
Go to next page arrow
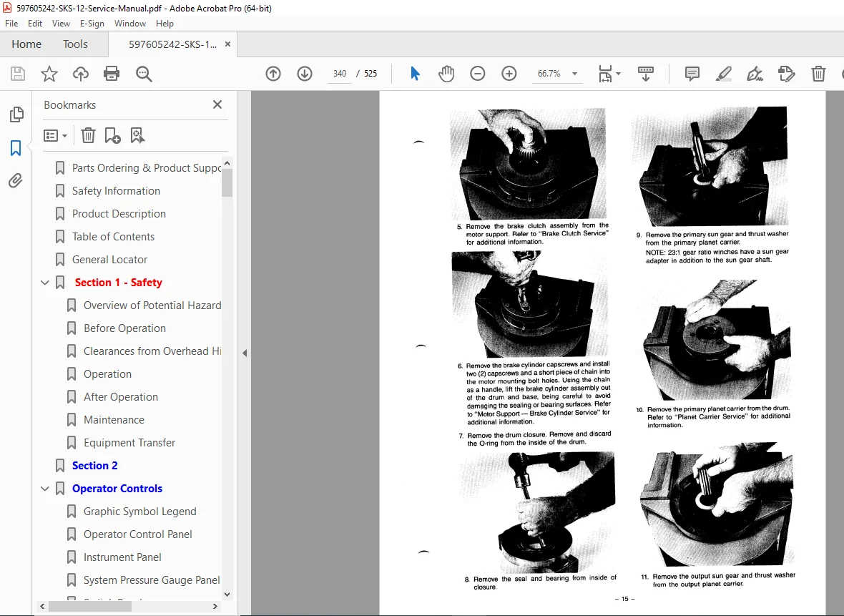click(305, 74)
